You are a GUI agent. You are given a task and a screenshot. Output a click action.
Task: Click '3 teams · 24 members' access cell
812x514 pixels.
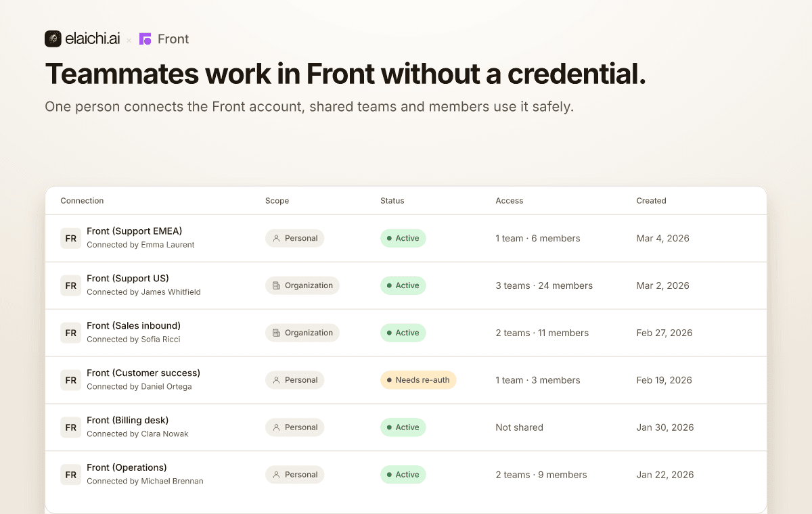pos(544,285)
